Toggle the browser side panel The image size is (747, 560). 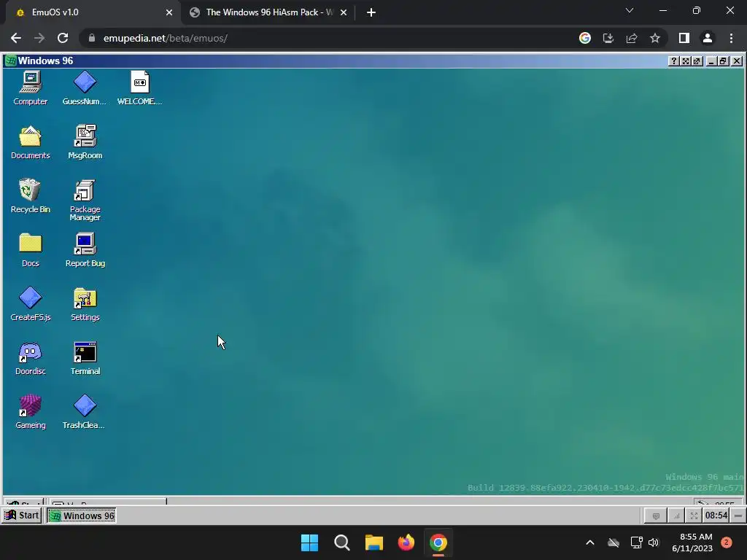click(684, 38)
